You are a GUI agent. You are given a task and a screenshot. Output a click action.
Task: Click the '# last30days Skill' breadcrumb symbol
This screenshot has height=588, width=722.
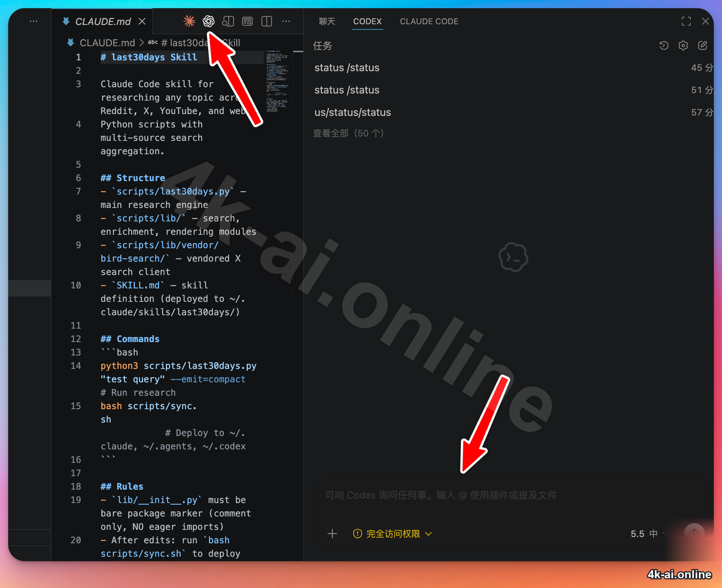200,43
